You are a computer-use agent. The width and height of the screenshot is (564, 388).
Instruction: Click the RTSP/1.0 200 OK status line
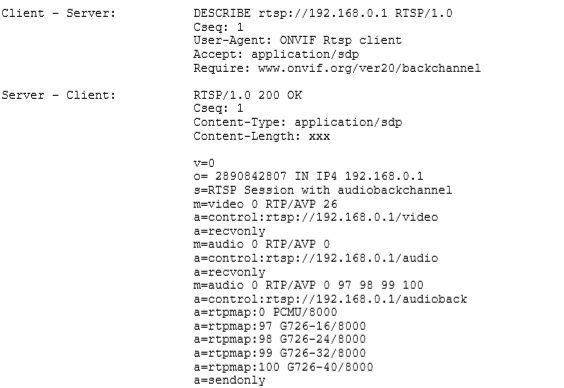tap(247, 95)
